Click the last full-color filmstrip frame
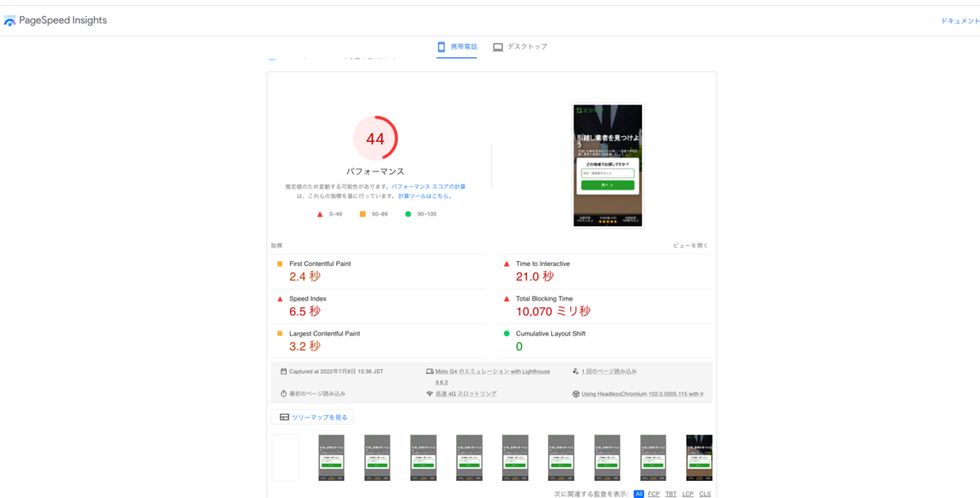This screenshot has width=980, height=498. click(x=699, y=457)
